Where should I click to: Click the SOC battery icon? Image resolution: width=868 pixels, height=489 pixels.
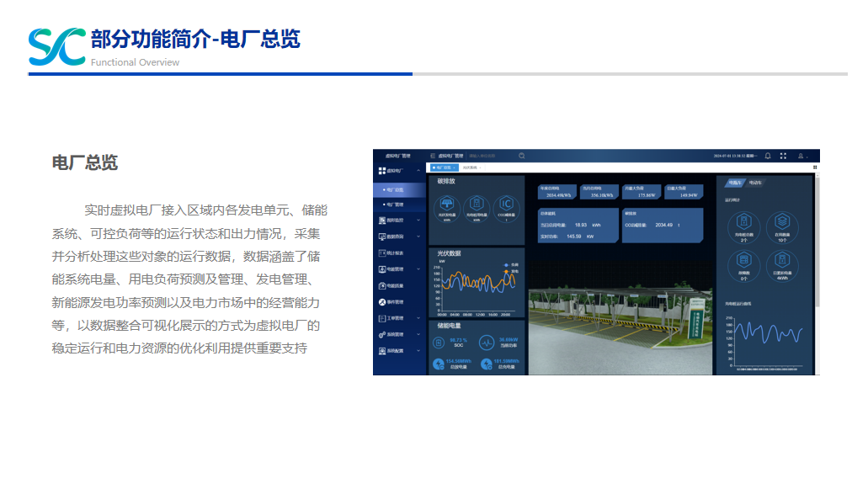click(x=439, y=343)
